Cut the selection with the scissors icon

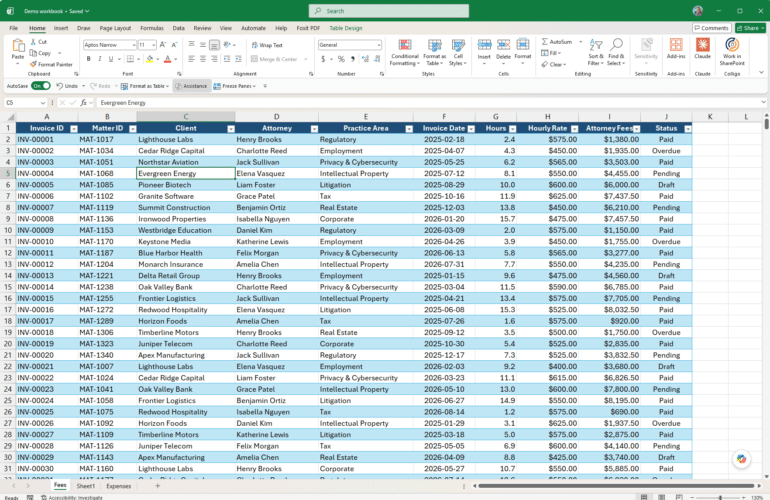click(x=33, y=42)
